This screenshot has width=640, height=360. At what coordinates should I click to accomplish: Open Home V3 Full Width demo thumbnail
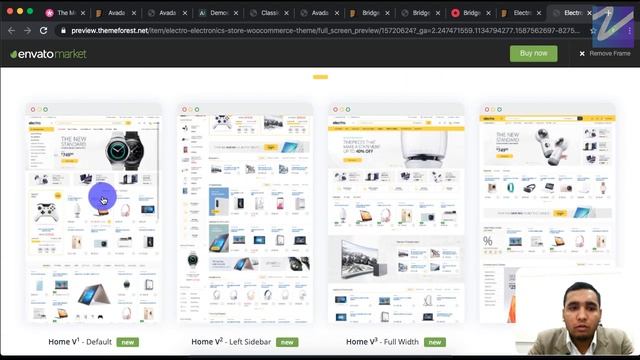coord(396,213)
